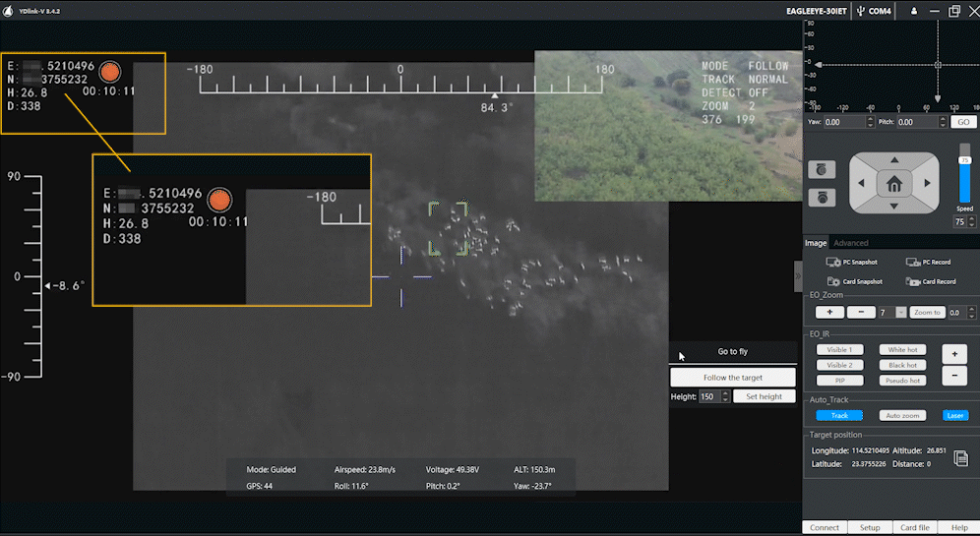980x536 pixels.
Task: Adjust the Yaw value stepper
Action: click(869, 122)
